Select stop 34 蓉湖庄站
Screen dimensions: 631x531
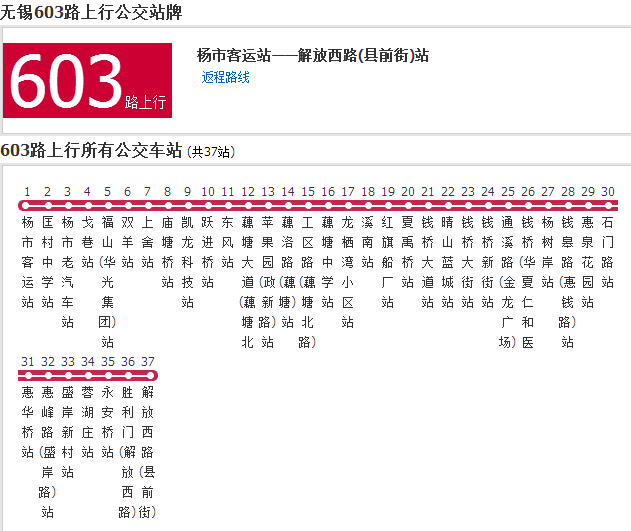(87, 422)
